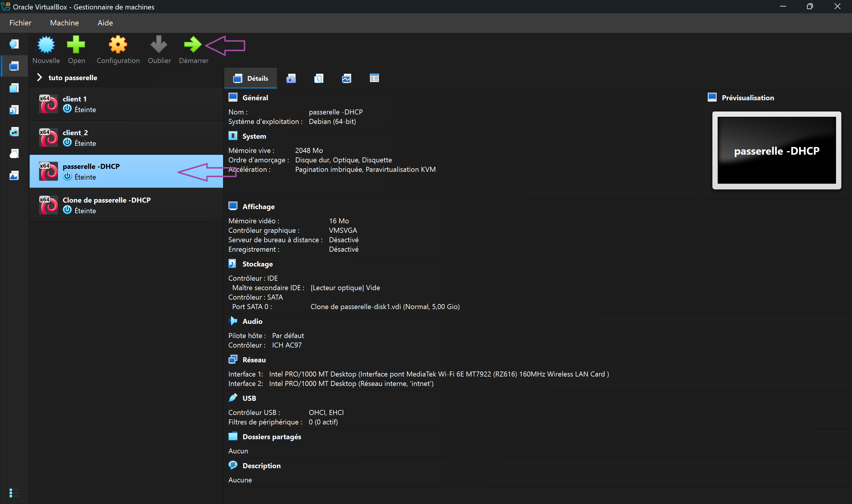This screenshot has height=504, width=852.
Task: Collapse the tuto passerelle group chevron
Action: [x=39, y=77]
